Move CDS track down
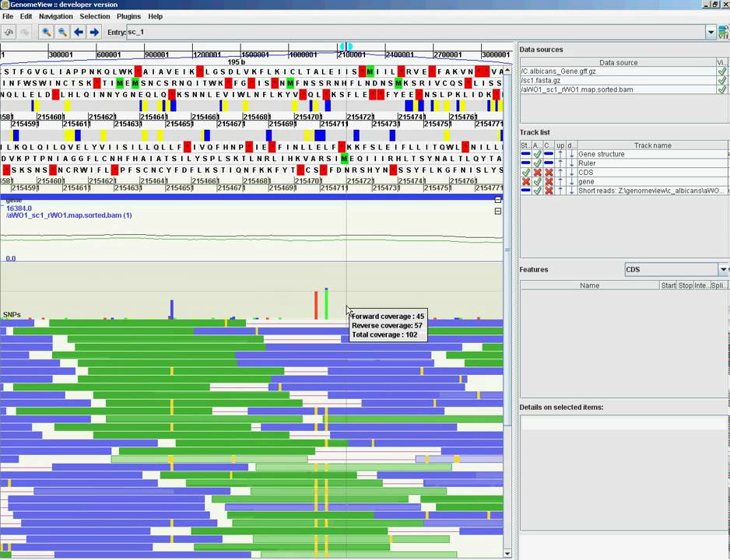The height and width of the screenshot is (560, 730). pyautogui.click(x=572, y=173)
